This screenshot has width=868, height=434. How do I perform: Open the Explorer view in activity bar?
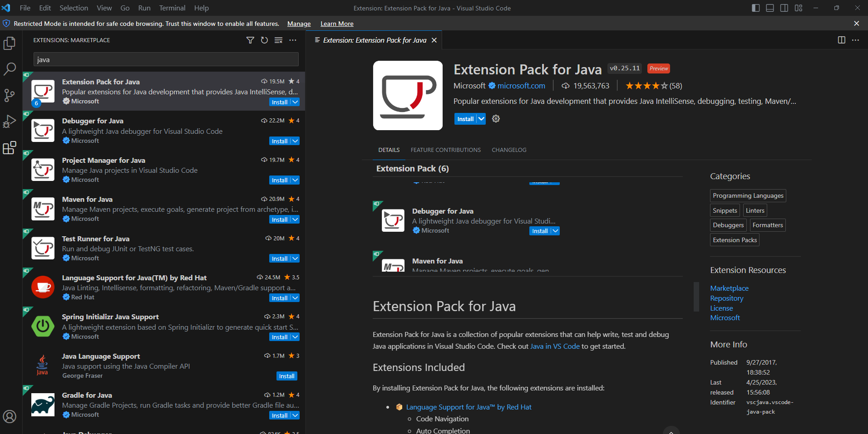[x=10, y=43]
